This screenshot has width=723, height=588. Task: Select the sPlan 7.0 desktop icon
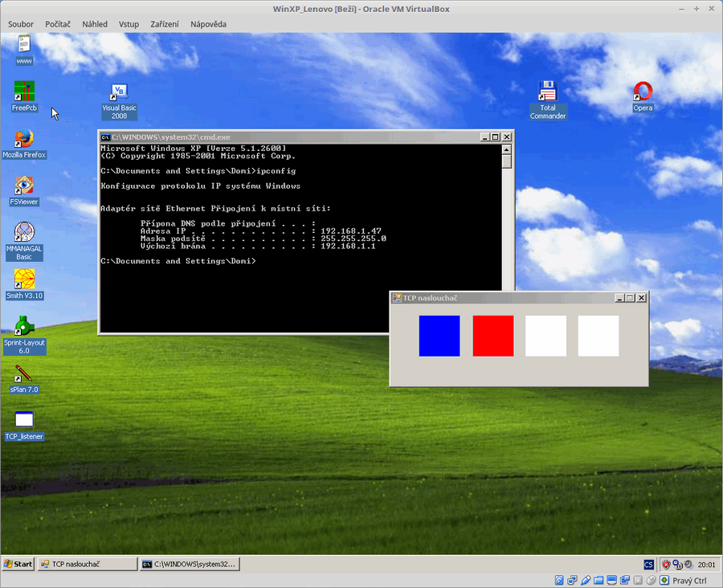[24, 374]
